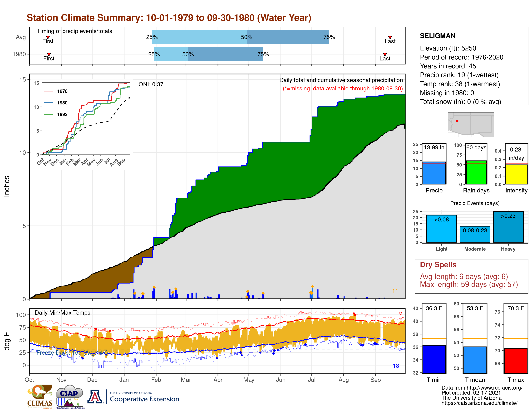532x411 pixels.
Task: Click 'Period of record: 1976-2020' line
Action: tap(461, 57)
